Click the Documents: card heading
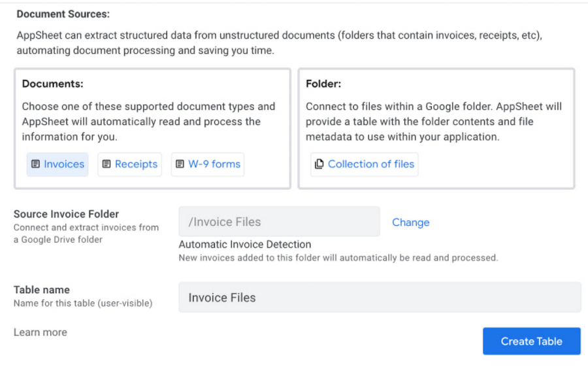The width and height of the screenshot is (588, 367). (x=53, y=84)
